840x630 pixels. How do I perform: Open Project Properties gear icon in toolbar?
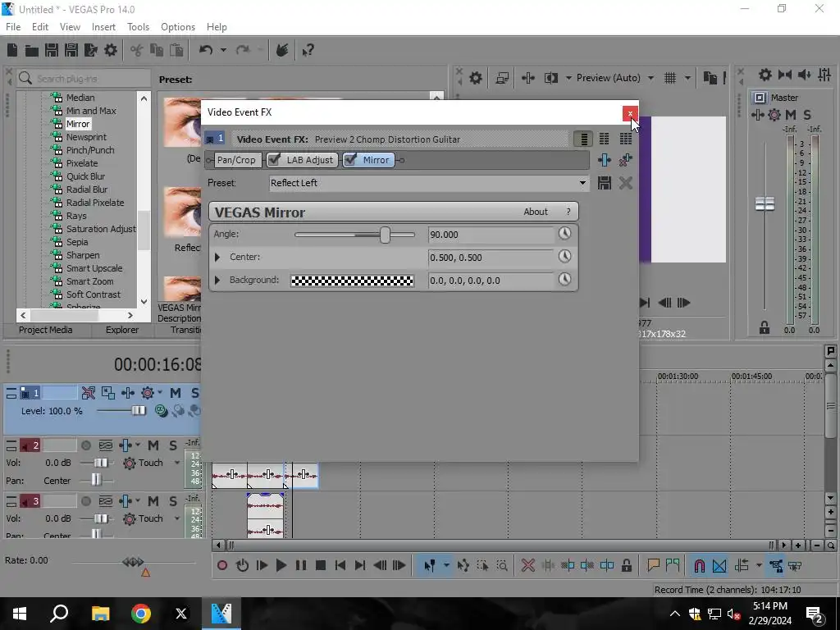coord(111,50)
